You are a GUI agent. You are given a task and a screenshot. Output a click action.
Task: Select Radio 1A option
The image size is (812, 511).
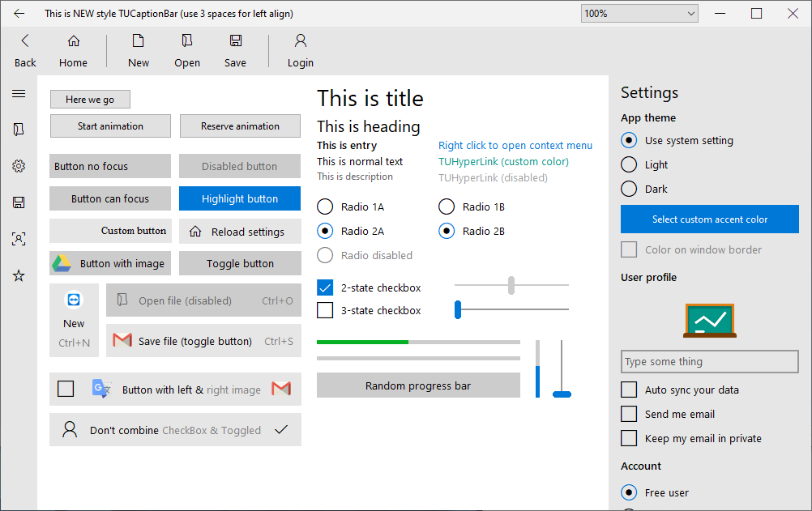click(325, 207)
